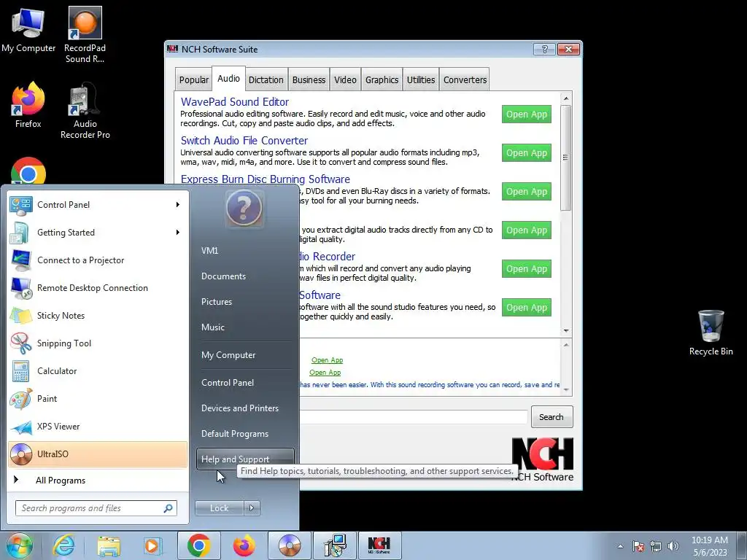Switch to the Popular tab

[x=193, y=80]
